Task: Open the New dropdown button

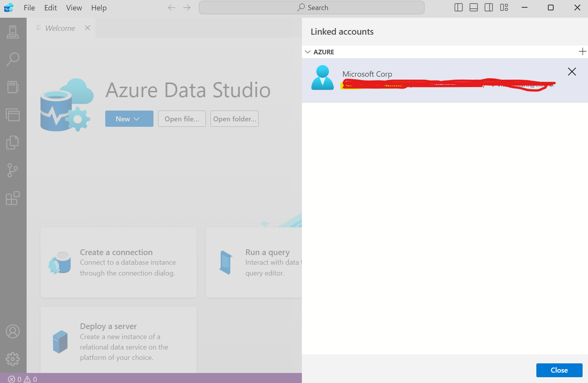Action: pyautogui.click(x=129, y=119)
